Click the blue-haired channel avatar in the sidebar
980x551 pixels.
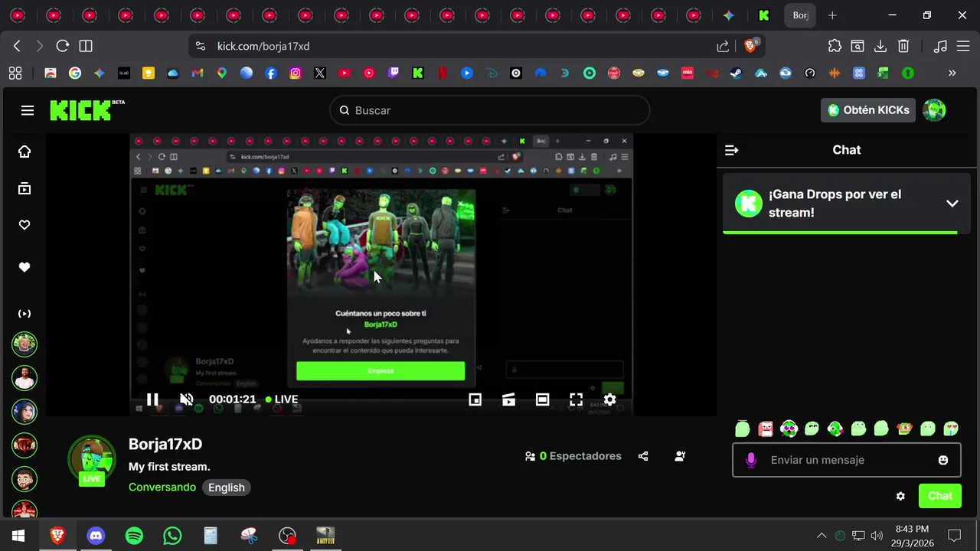tap(24, 411)
